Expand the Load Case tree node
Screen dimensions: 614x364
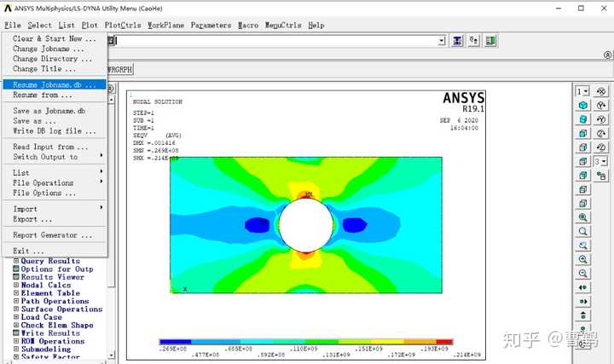(x=16, y=316)
